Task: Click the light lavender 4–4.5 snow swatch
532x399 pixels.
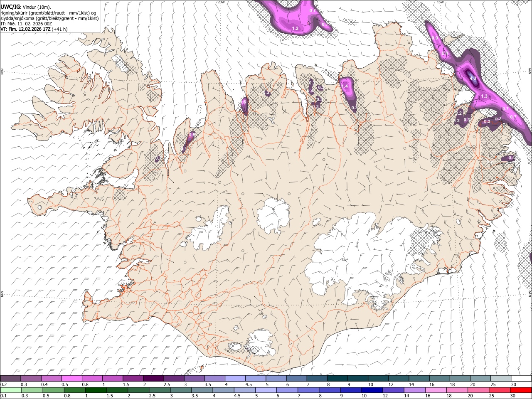Action: (x=234, y=378)
